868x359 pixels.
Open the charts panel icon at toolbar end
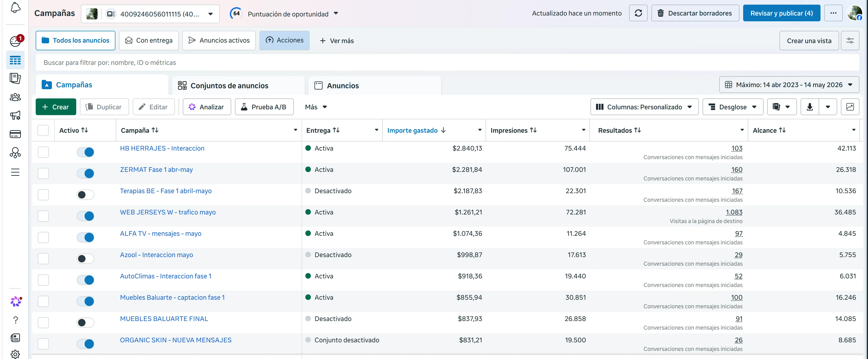tap(850, 107)
